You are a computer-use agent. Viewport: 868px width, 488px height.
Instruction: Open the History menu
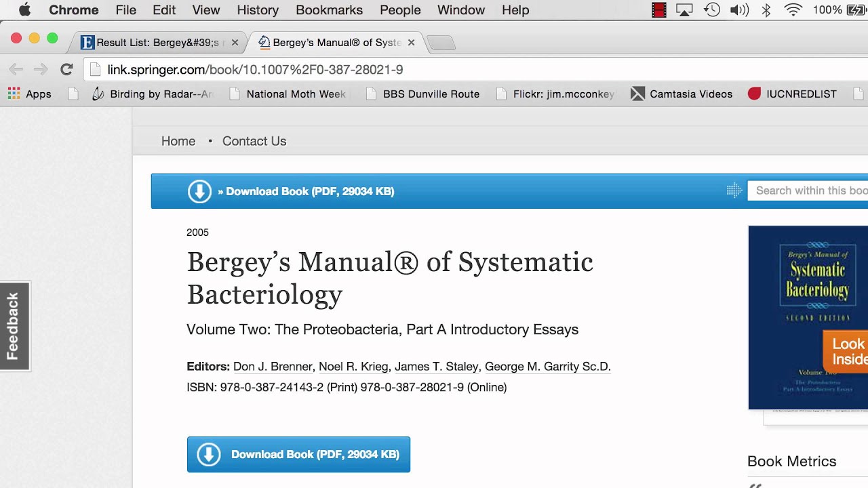point(258,10)
